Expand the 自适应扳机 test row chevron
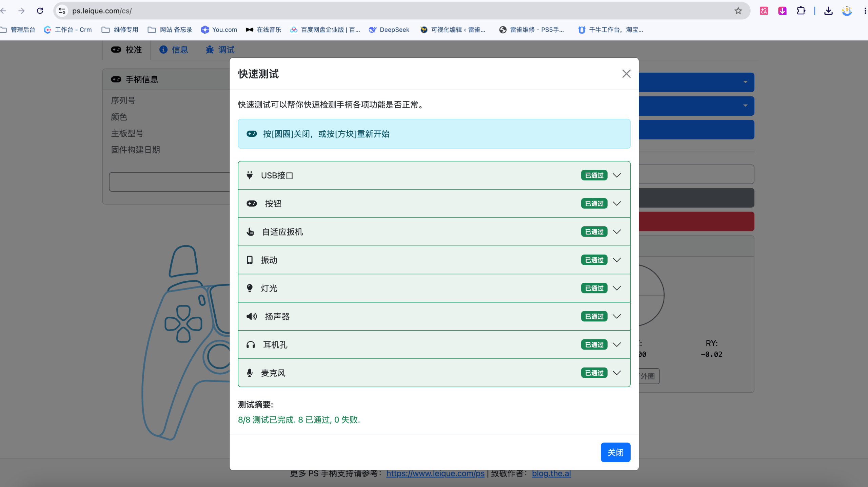868x487 pixels. click(x=617, y=232)
